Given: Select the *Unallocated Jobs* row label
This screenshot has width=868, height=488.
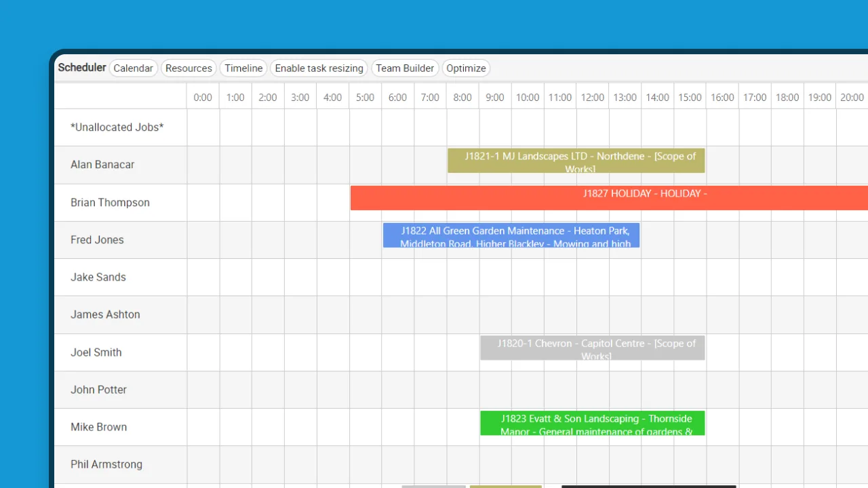Looking at the screenshot, I should [117, 127].
